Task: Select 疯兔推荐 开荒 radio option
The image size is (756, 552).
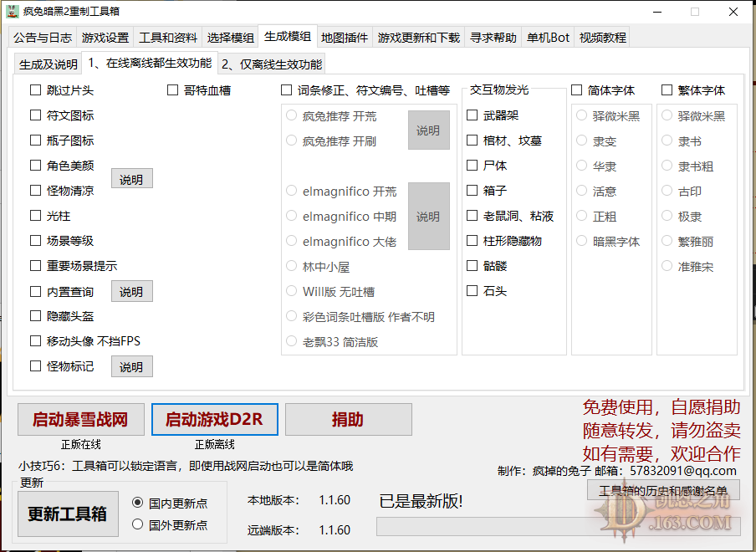Action: (x=291, y=115)
